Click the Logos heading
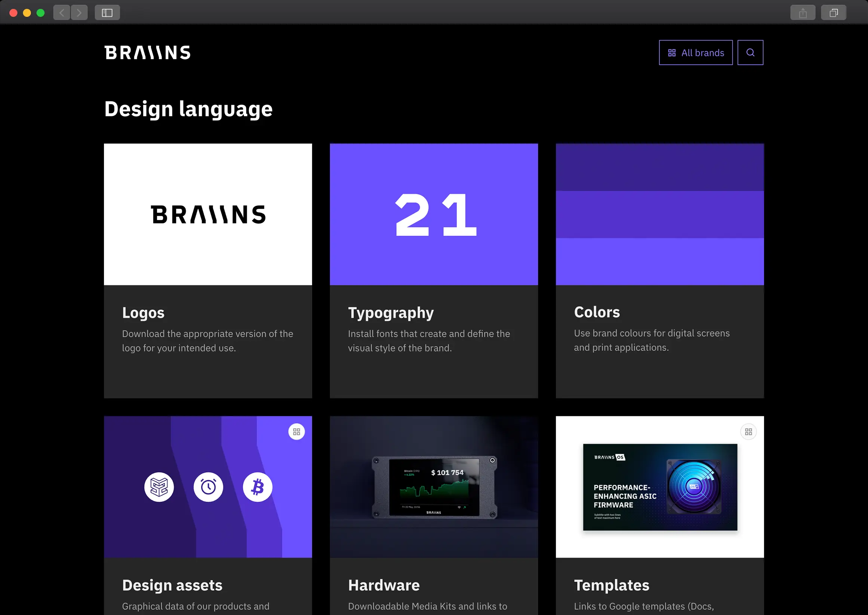868x615 pixels. [x=144, y=313]
